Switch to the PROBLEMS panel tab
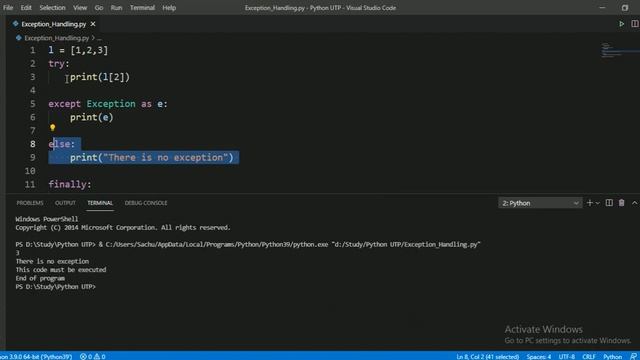Image resolution: width=640 pixels, height=360 pixels. click(30, 203)
